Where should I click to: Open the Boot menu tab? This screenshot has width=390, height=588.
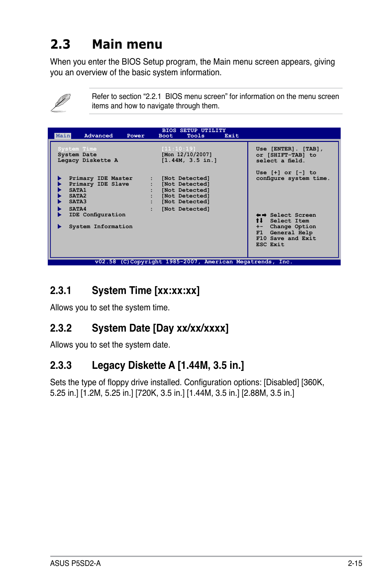point(166,136)
